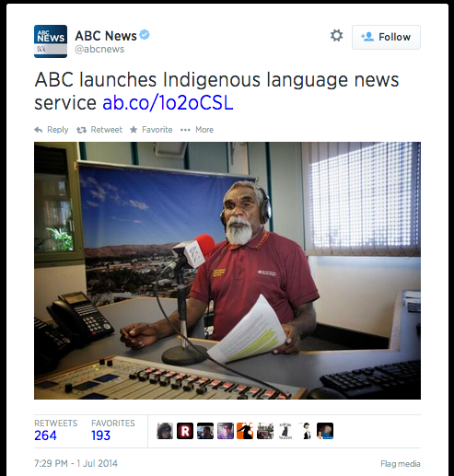Viewport: 454px width, 476px height.
Task: Open first retweeter avatar with dark hair
Action: [x=165, y=431]
